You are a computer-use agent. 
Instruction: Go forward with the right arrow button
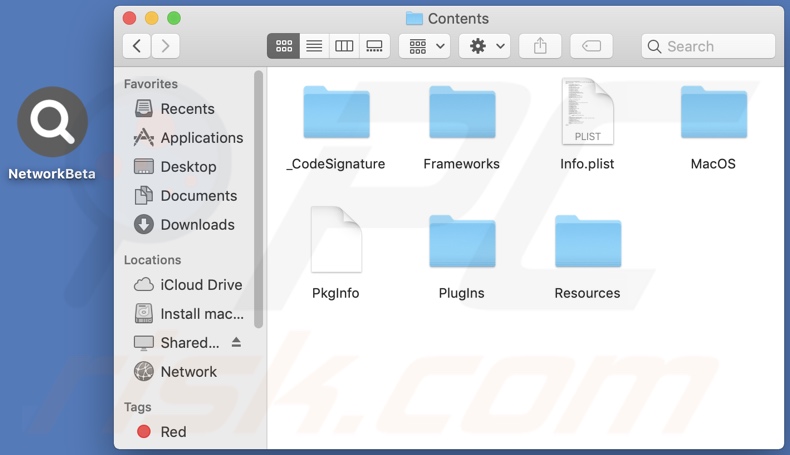(x=165, y=46)
